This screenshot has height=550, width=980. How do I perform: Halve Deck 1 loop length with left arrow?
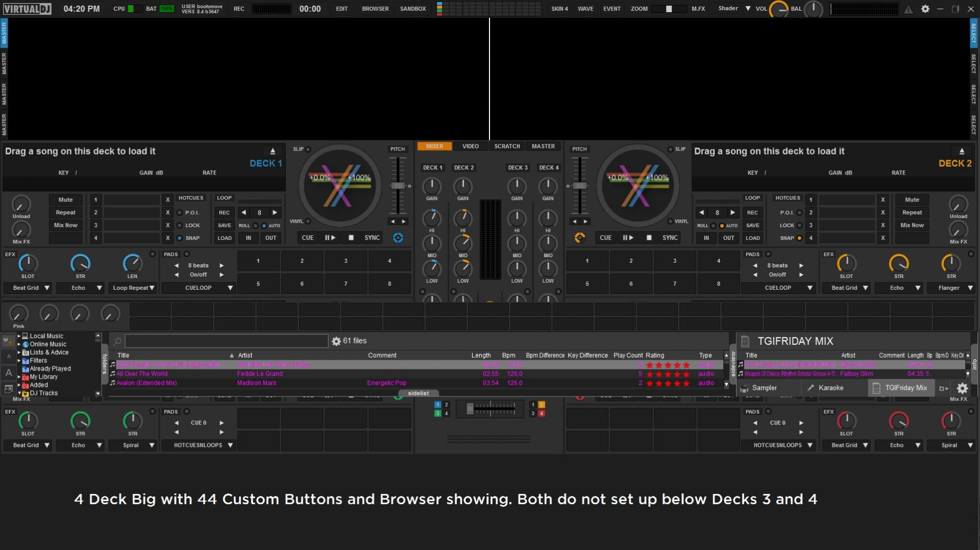244,212
